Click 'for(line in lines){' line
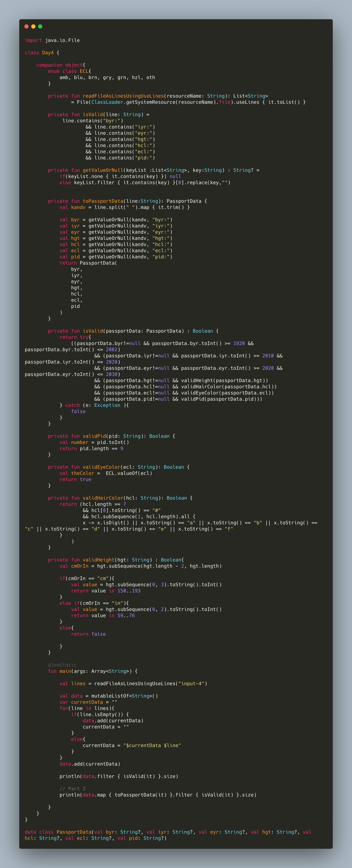This screenshot has height=868, width=352. [87, 708]
